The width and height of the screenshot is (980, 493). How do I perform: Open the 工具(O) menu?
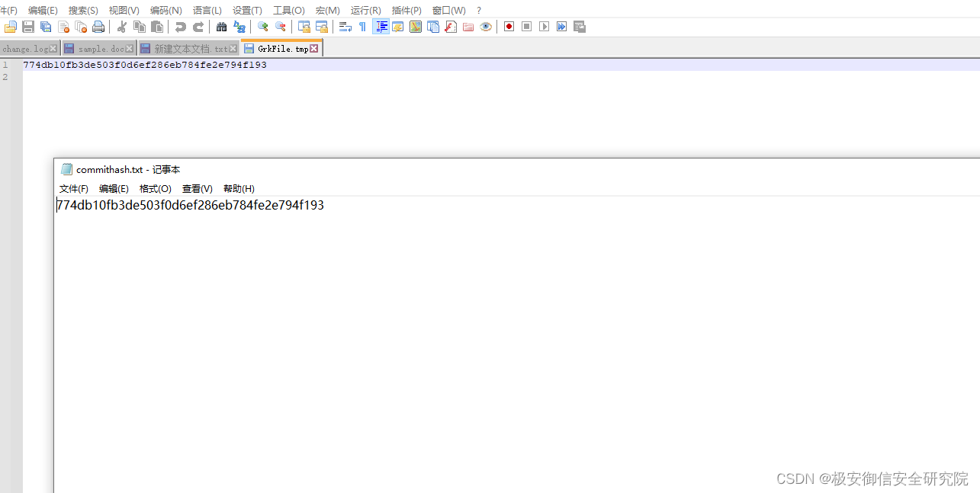(289, 11)
